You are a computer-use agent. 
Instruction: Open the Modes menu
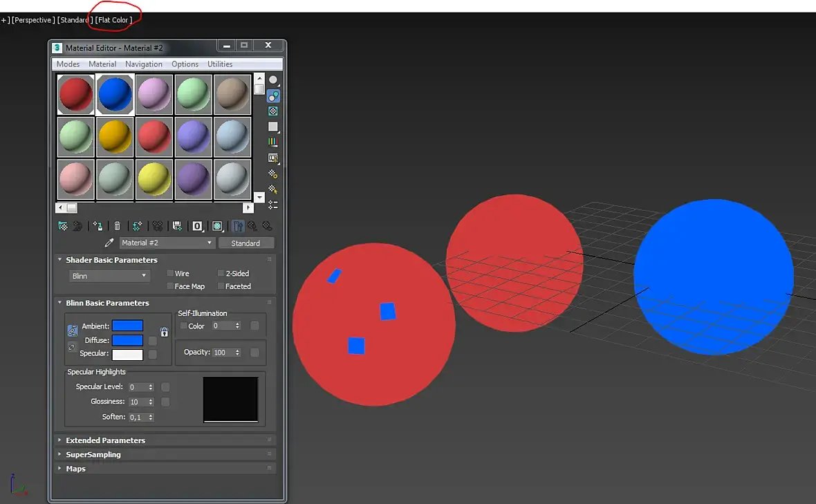(68, 64)
